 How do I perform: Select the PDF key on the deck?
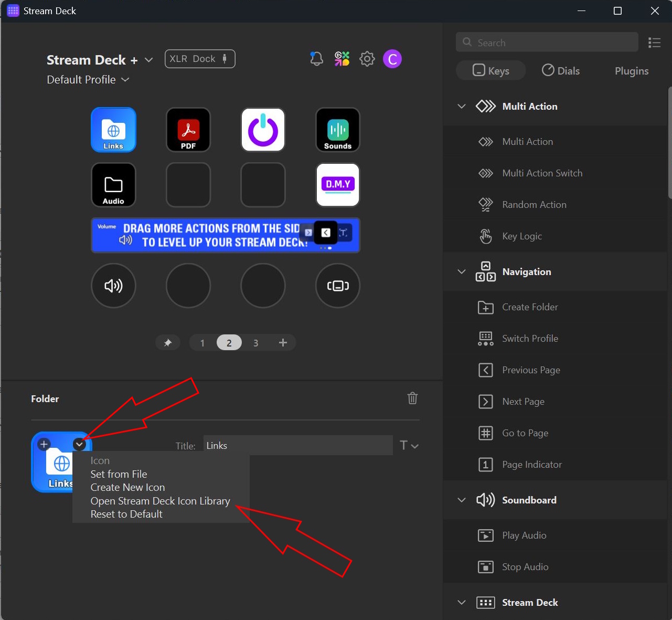click(188, 130)
